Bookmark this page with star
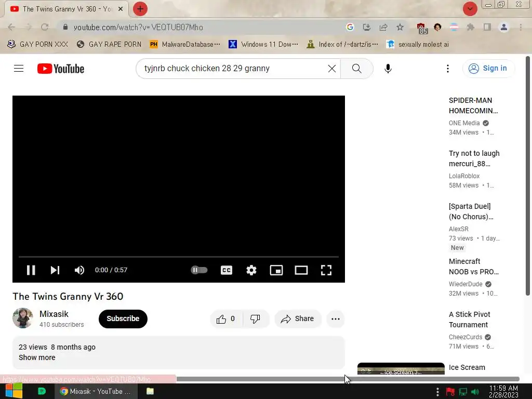 click(x=400, y=27)
